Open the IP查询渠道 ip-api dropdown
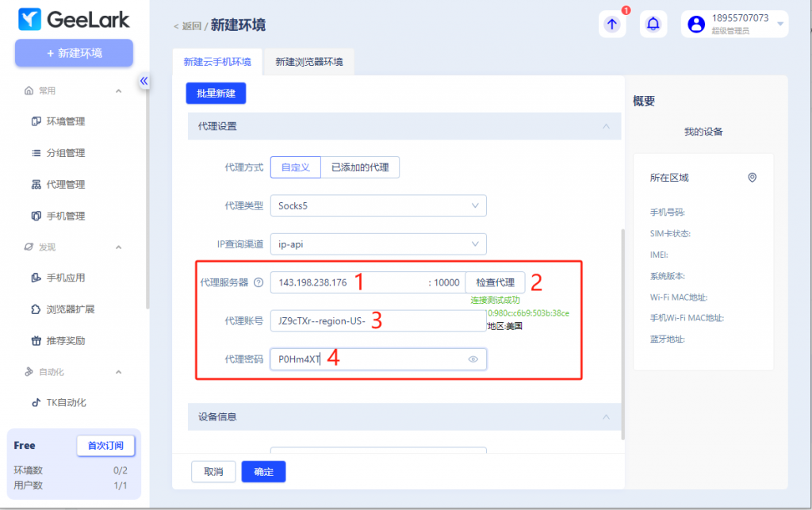 (x=378, y=244)
